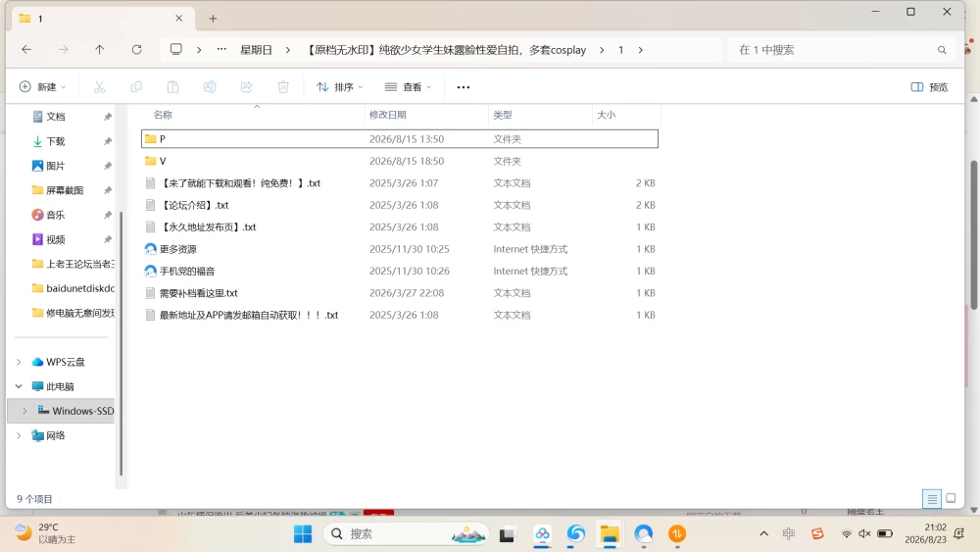The height and width of the screenshot is (552, 980).
Task: Add a new tab with plus
Action: (213, 19)
